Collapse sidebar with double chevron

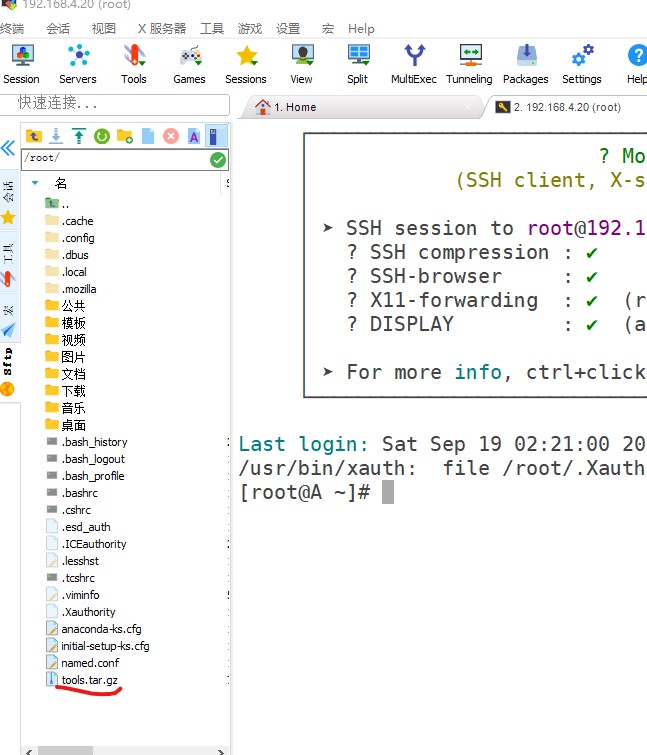[x=8, y=147]
